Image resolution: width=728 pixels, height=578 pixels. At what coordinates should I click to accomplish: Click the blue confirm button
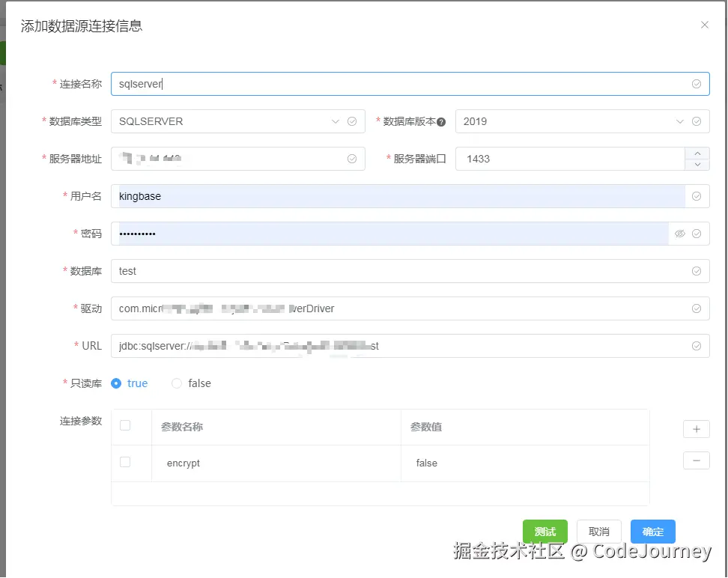click(653, 532)
